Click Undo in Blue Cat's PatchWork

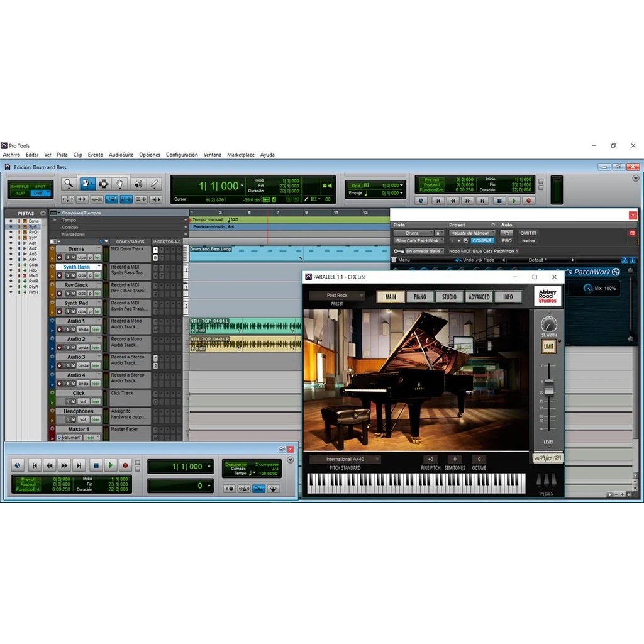(464, 260)
